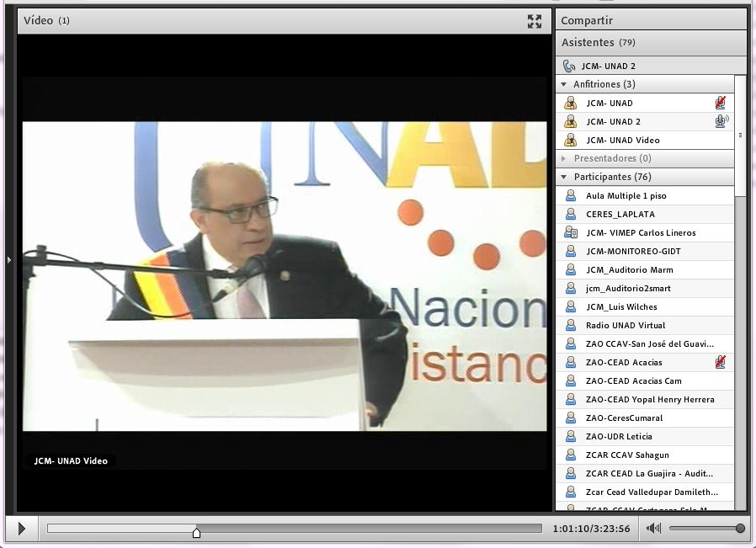
Task: Select participant Aula Multiple 1 piso
Action: 645,195
